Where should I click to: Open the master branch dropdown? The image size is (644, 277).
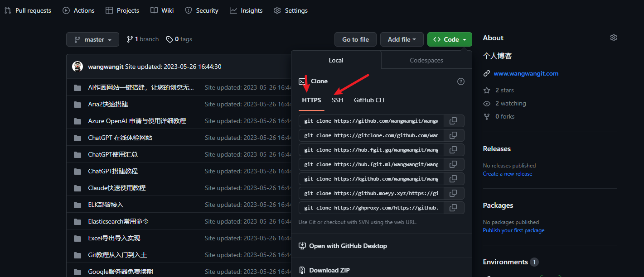click(x=92, y=39)
